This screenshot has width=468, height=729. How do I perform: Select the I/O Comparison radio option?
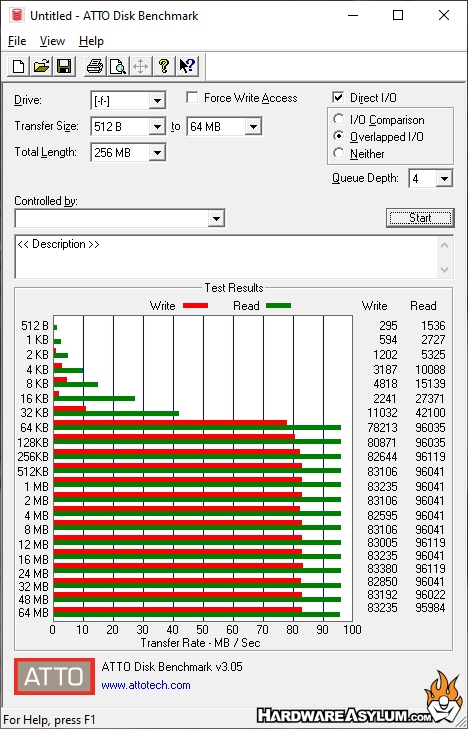339,119
